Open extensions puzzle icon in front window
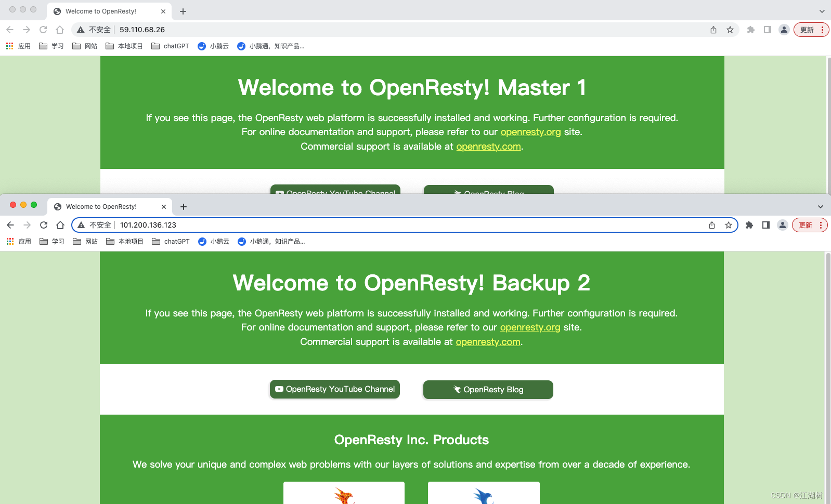This screenshot has width=831, height=504. pyautogui.click(x=749, y=225)
